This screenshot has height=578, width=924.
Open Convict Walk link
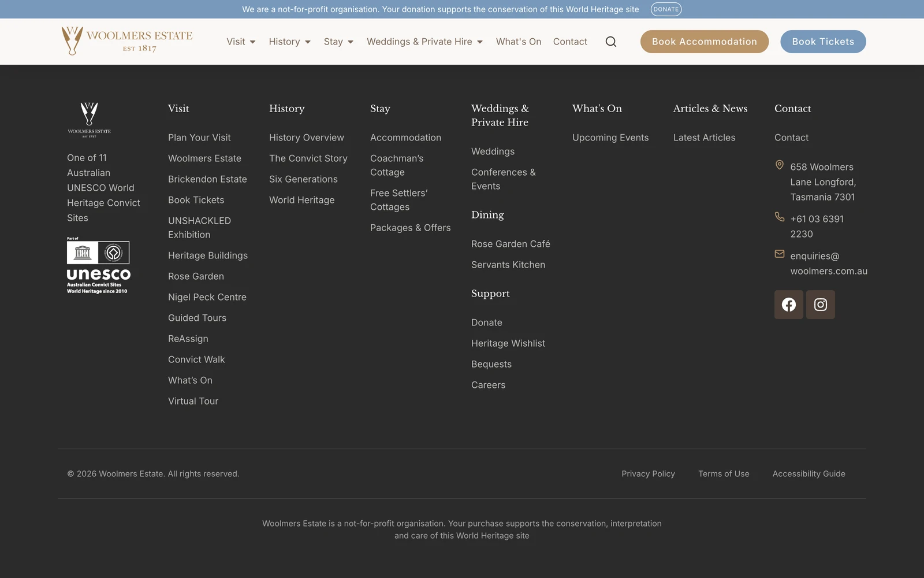click(196, 360)
